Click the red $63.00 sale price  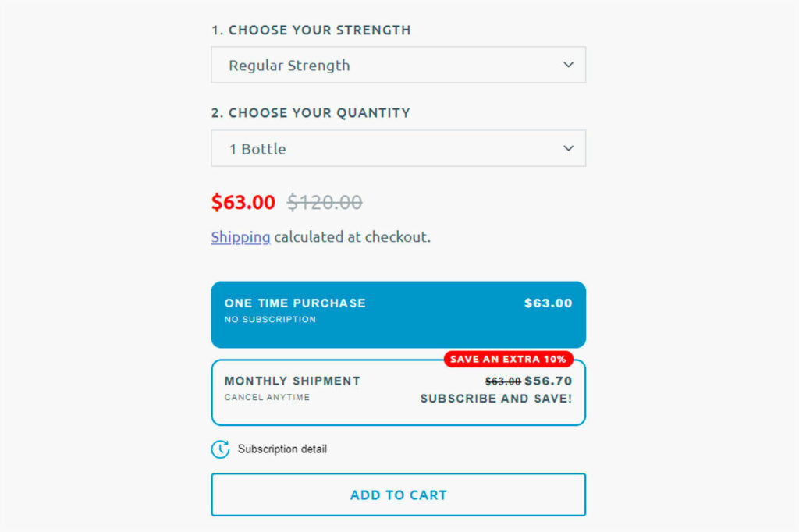click(x=243, y=203)
